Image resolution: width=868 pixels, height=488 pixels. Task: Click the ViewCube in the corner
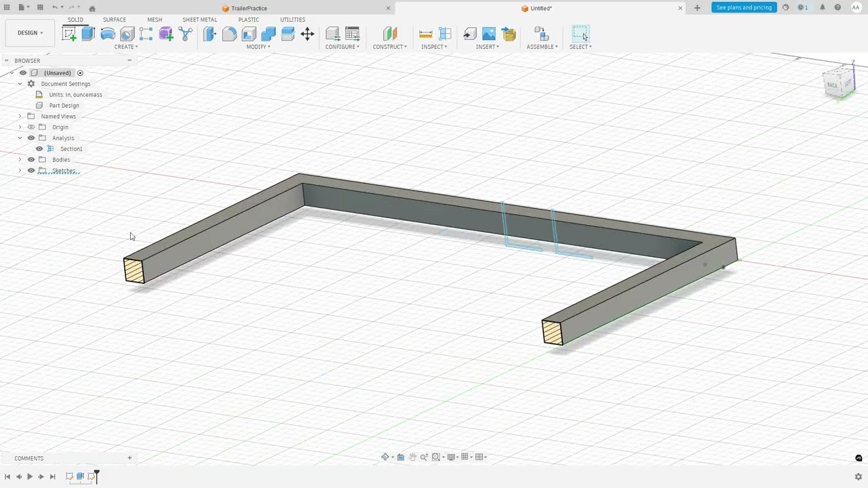(x=839, y=81)
